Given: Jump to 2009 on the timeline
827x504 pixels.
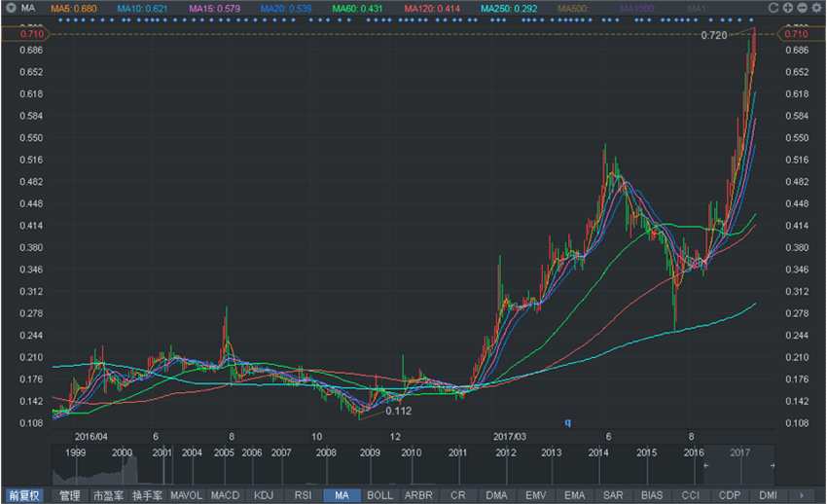Looking at the screenshot, I should point(370,452).
